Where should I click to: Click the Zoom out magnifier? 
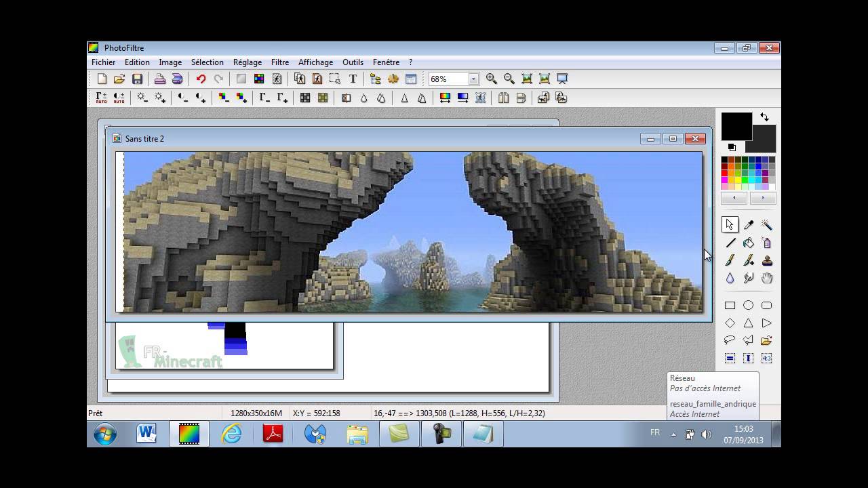[x=509, y=79]
